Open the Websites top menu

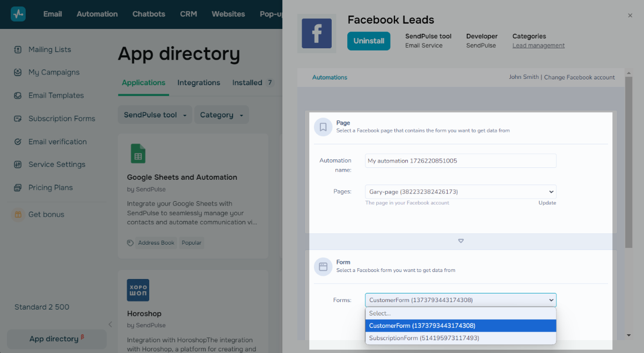pos(228,14)
